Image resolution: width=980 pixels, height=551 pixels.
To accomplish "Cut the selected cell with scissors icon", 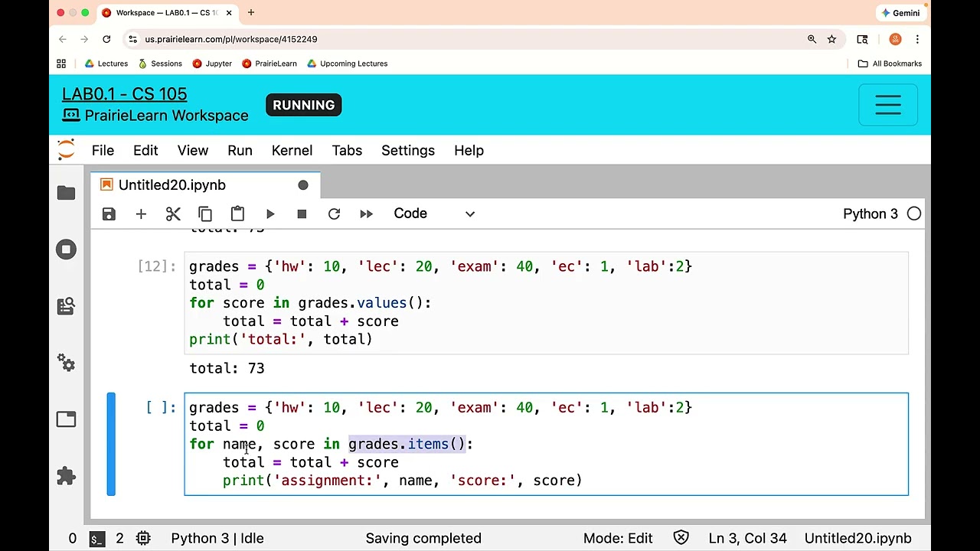I will point(173,214).
